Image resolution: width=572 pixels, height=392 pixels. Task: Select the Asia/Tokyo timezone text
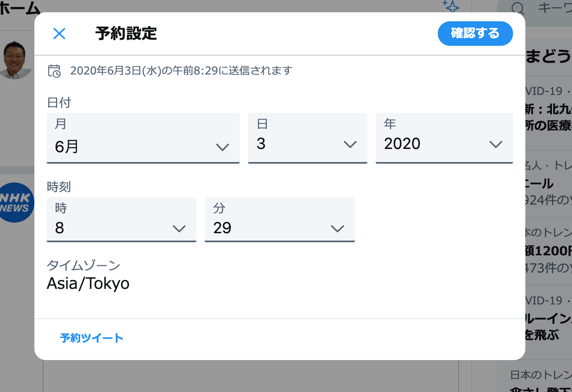[88, 283]
